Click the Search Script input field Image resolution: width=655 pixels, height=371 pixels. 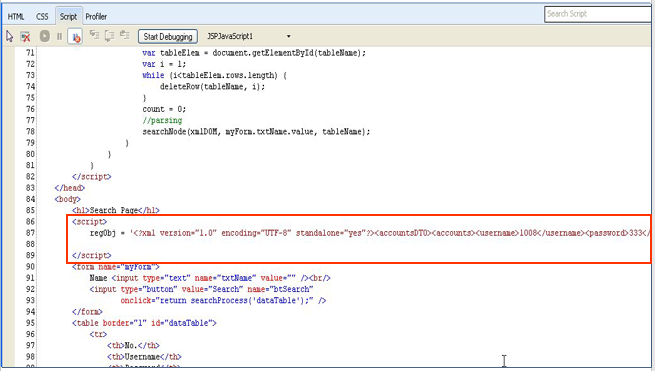(x=599, y=14)
